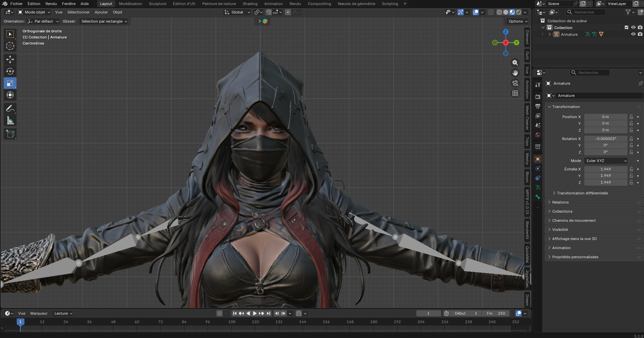Open the Fichier menu
644x338 pixels.
pos(17,4)
